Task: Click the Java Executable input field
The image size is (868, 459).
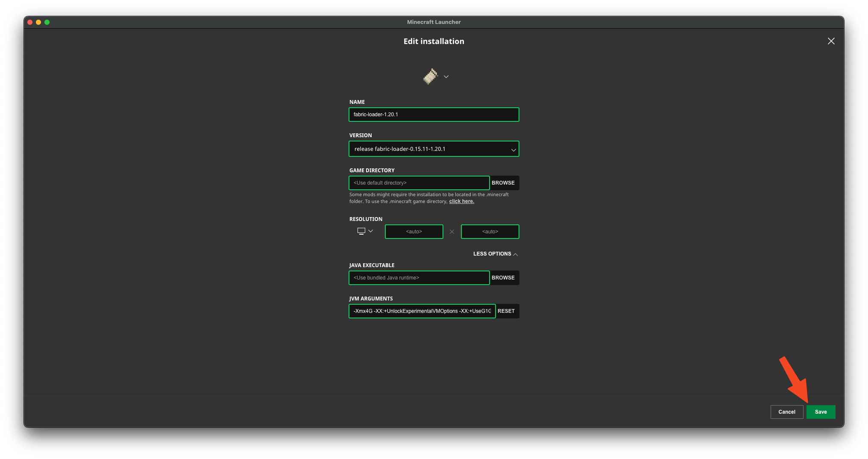Action: pos(419,278)
